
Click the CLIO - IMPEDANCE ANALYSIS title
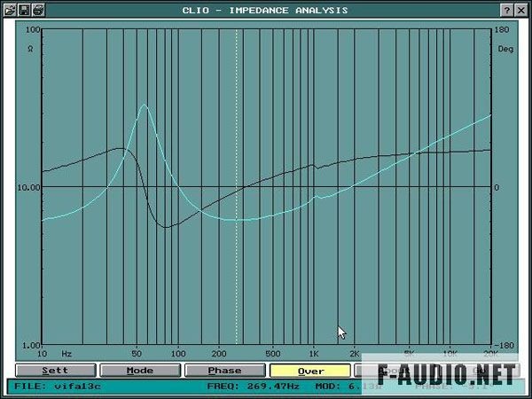click(x=265, y=11)
